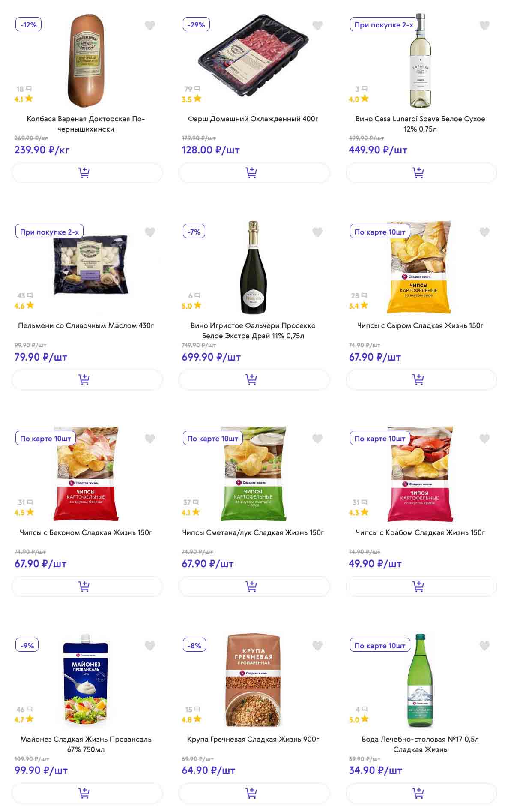Favorite the Докторская sausage with heart
Image resolution: width=505 pixels, height=812 pixels.
pos(150,25)
